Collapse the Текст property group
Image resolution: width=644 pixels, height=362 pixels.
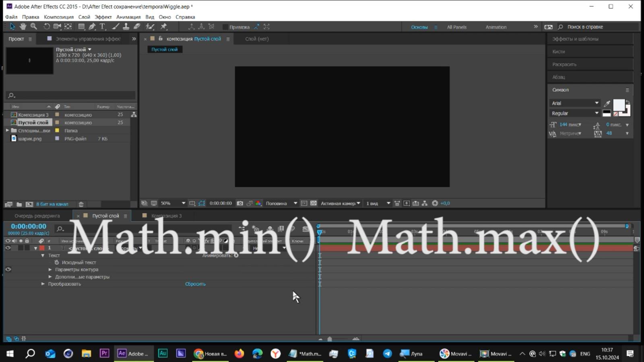click(x=42, y=255)
